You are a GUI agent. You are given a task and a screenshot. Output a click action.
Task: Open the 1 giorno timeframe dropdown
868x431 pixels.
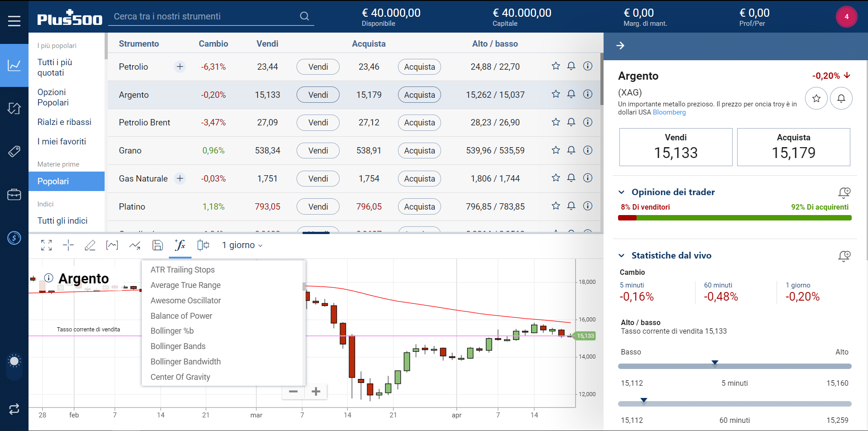click(242, 245)
